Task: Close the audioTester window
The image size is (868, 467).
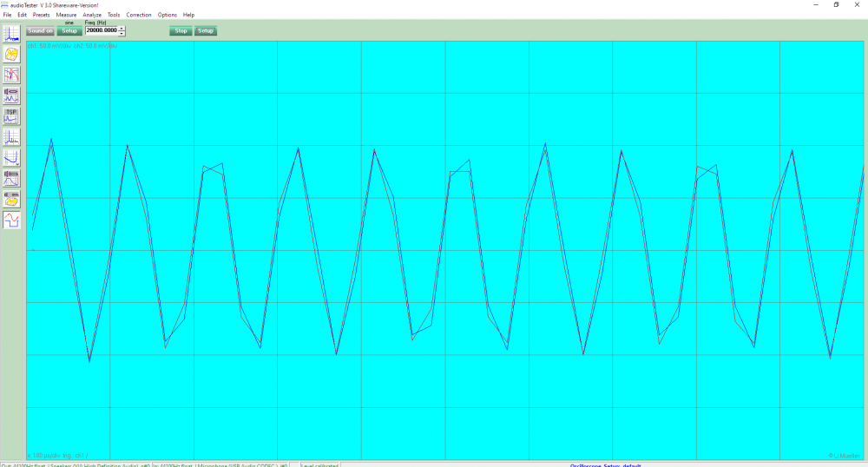Action: pyautogui.click(x=857, y=5)
